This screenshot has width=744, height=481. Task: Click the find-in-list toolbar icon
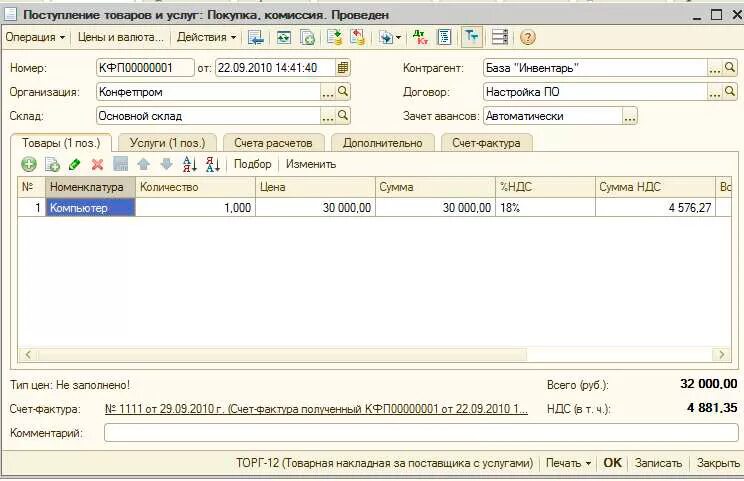point(255,37)
